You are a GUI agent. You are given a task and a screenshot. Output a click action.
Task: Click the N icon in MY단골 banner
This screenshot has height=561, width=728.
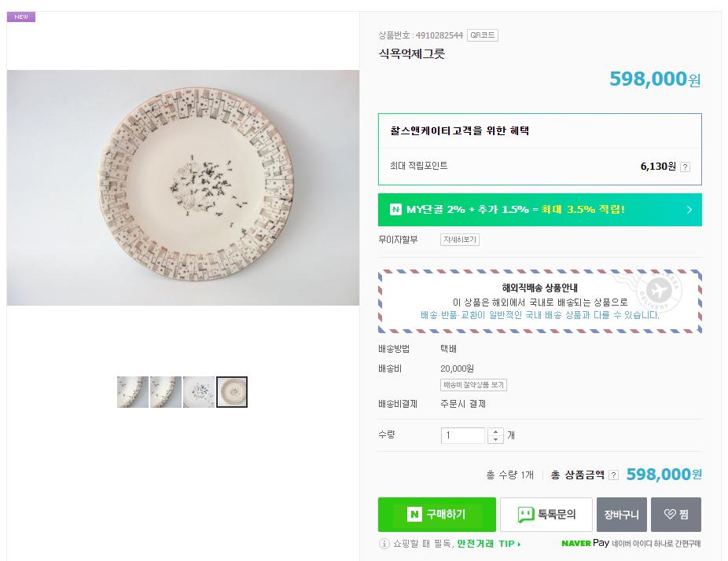(x=395, y=210)
